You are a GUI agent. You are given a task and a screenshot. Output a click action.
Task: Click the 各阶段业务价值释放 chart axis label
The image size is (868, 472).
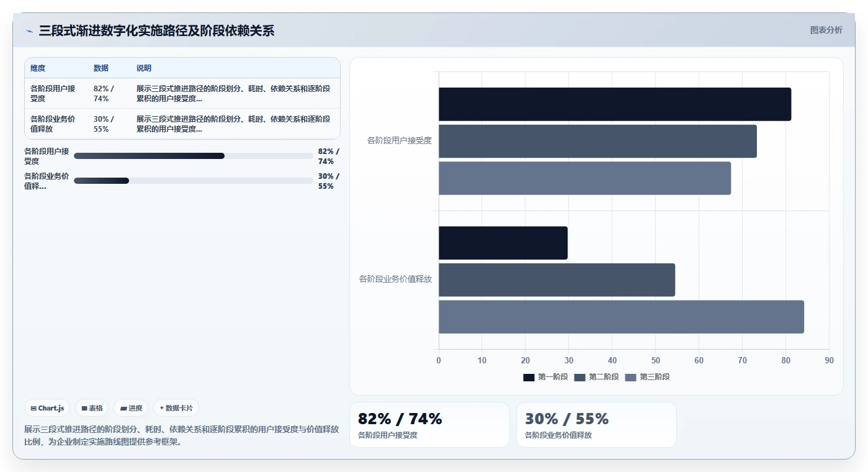pyautogui.click(x=395, y=279)
